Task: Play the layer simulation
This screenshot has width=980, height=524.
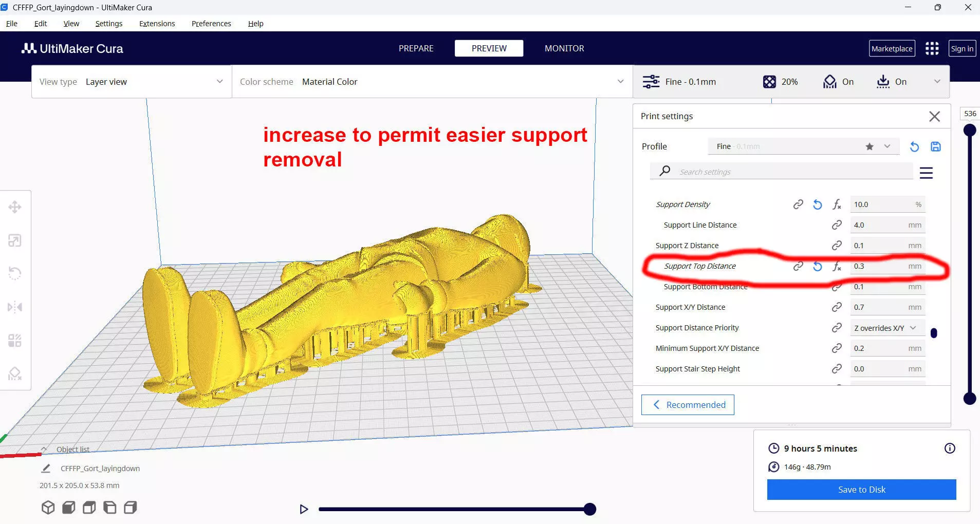Action: [x=304, y=509]
